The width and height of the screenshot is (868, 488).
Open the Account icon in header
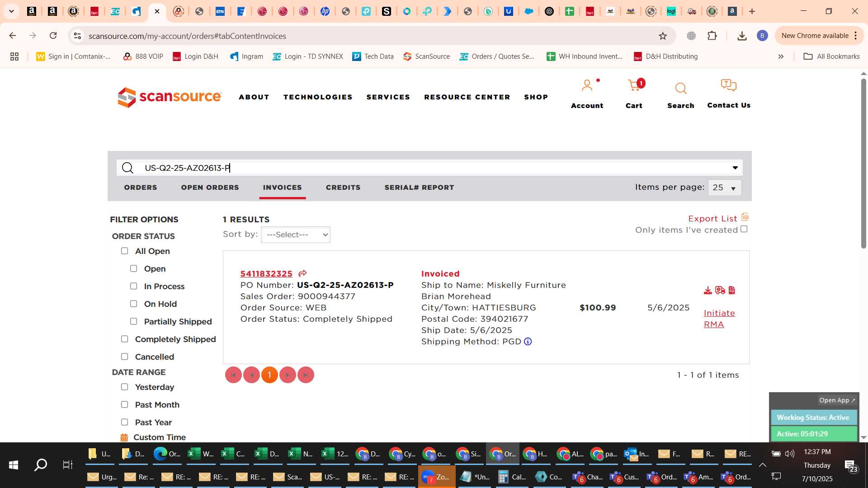coord(587,86)
